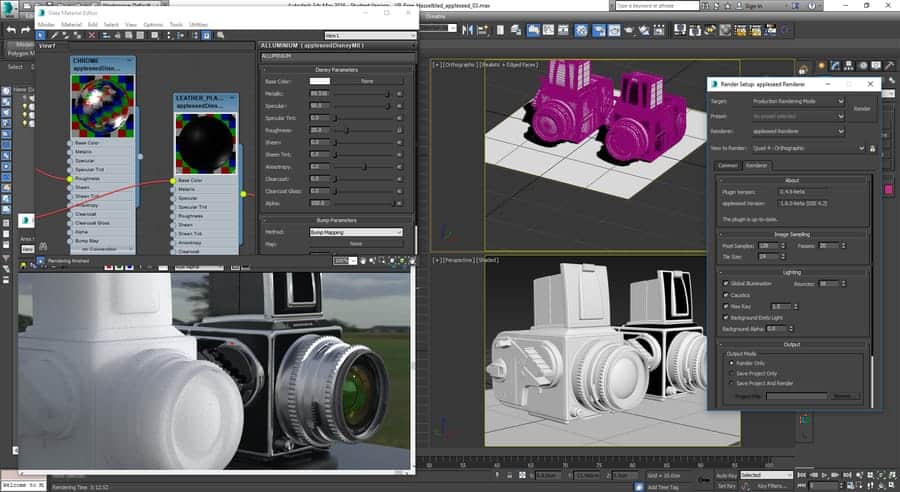The width and height of the screenshot is (900, 492).
Task: Open the Create command panel tab
Action: click(x=821, y=67)
